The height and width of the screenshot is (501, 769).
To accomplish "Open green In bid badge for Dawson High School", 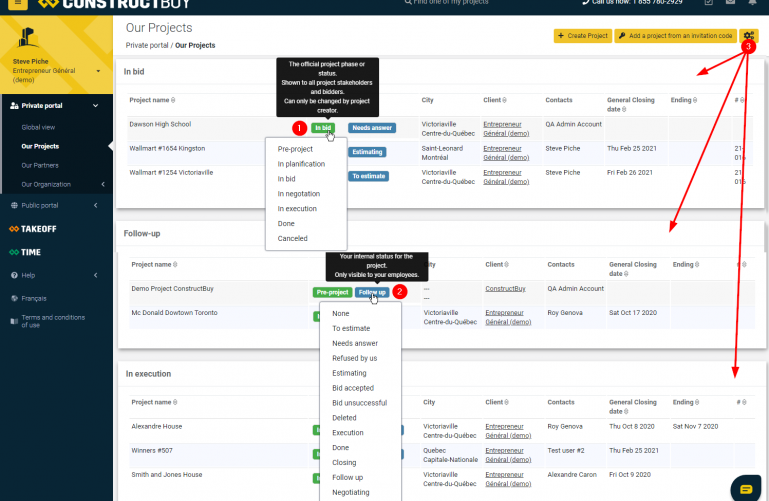I will [323, 128].
